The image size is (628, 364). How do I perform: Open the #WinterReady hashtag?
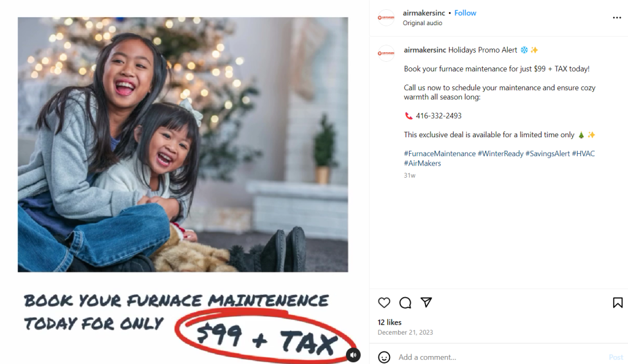[x=500, y=154]
